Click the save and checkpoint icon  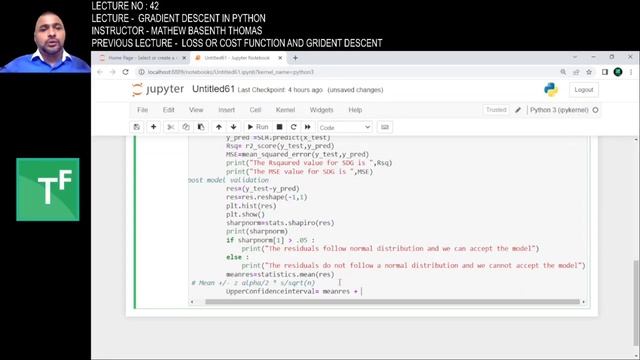point(137,127)
